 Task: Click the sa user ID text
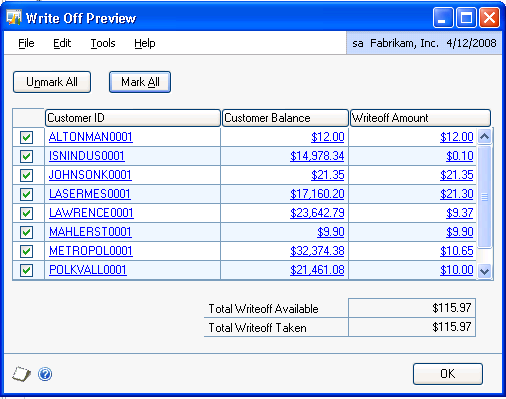(x=358, y=43)
